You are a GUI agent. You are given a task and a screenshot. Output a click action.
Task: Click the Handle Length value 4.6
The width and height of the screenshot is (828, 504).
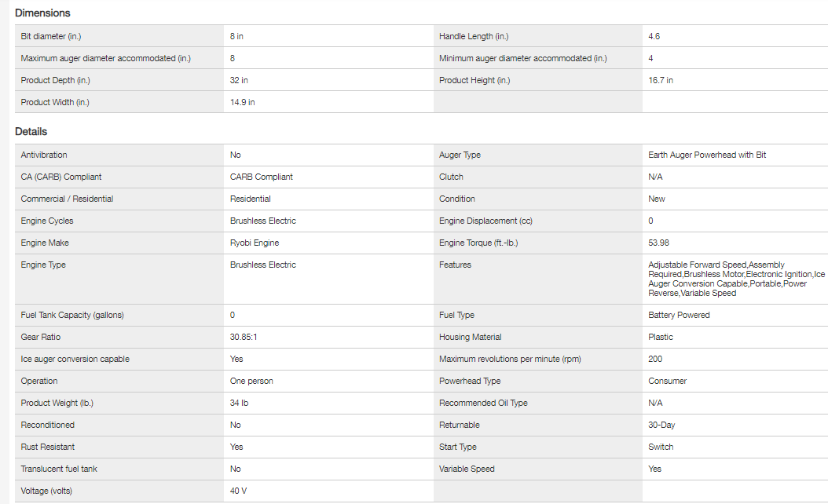[x=654, y=36]
